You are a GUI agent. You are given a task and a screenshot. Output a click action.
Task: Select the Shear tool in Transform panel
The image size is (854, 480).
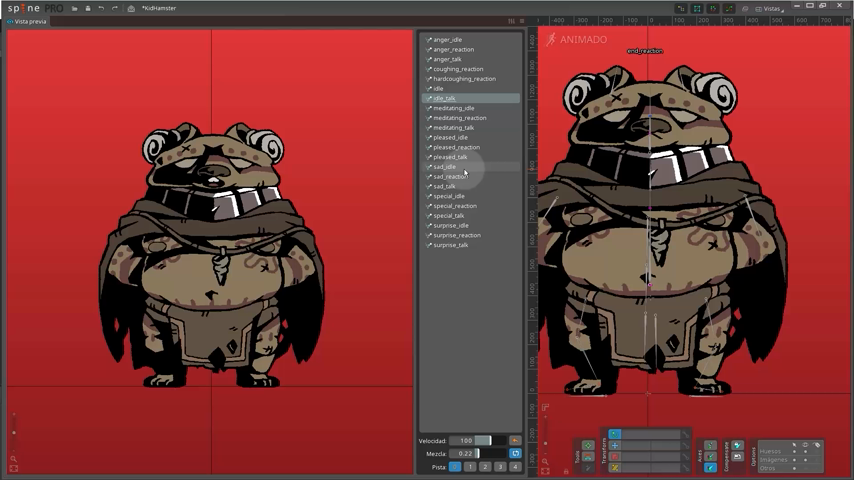(615, 468)
